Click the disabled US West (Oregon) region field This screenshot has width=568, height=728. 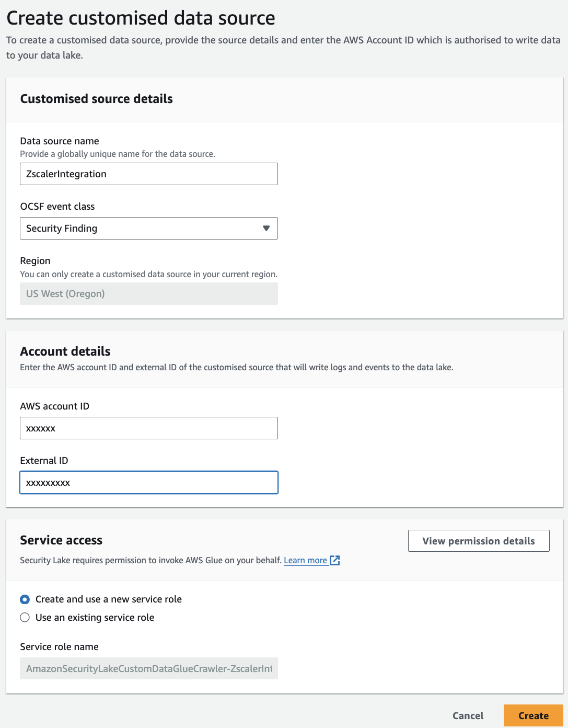148,293
